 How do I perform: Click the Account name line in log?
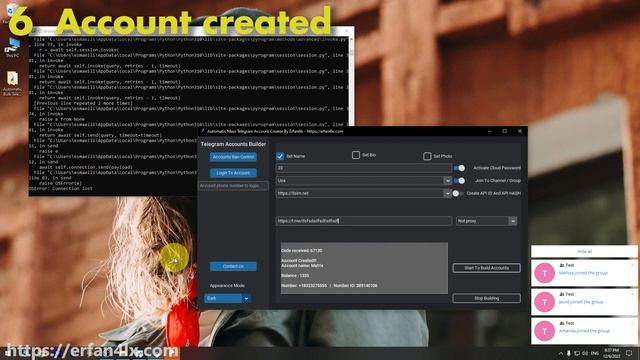click(x=302, y=266)
